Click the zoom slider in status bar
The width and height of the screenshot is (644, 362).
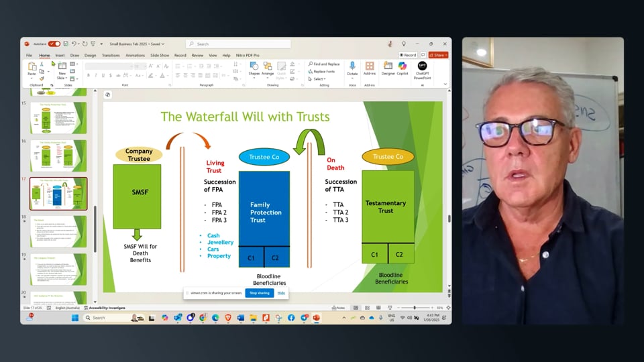pyautogui.click(x=415, y=308)
